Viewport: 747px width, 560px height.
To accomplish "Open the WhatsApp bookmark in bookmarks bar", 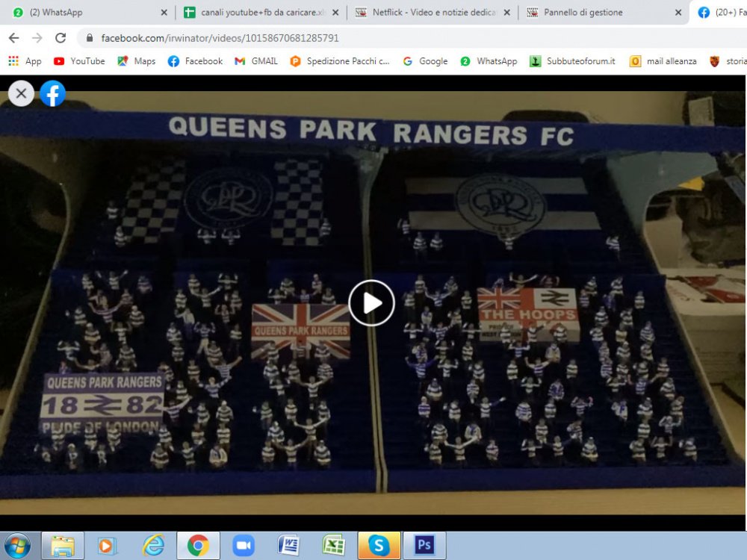I will [x=489, y=61].
